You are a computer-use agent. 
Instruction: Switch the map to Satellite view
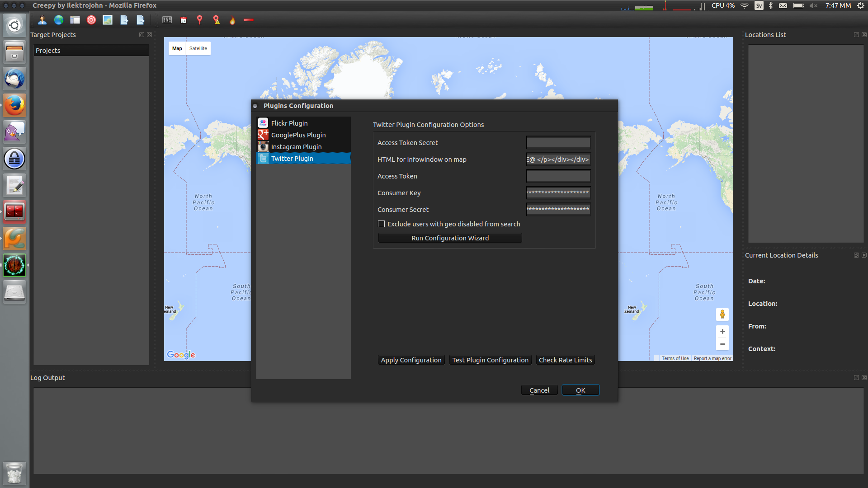[198, 48]
